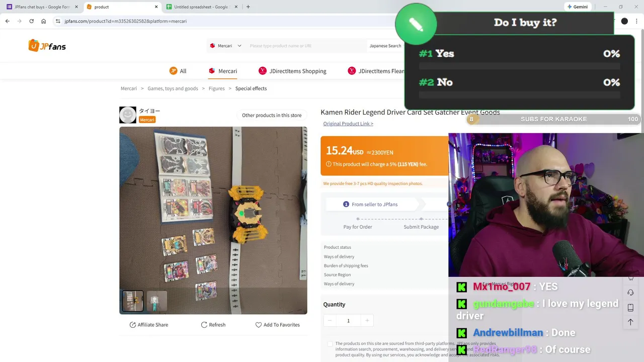
Task: Click the product title text
Action: click(410, 112)
